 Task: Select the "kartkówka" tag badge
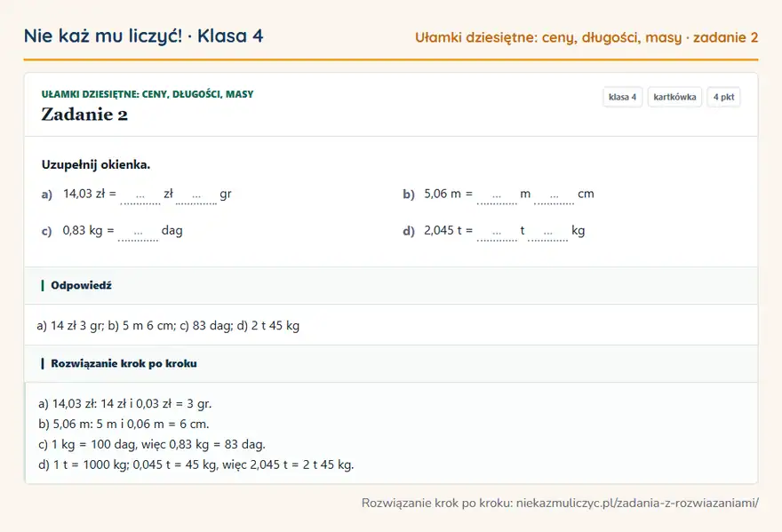(674, 97)
